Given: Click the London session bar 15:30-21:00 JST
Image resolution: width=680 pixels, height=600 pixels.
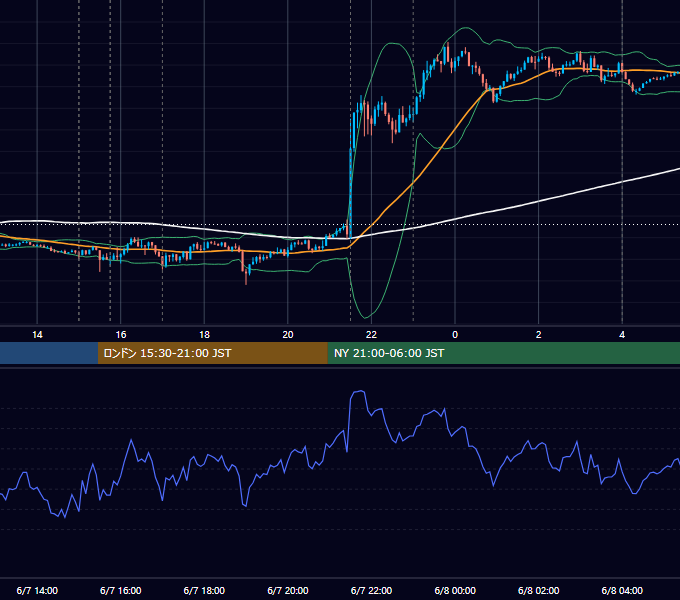Looking at the screenshot, I should coord(212,353).
